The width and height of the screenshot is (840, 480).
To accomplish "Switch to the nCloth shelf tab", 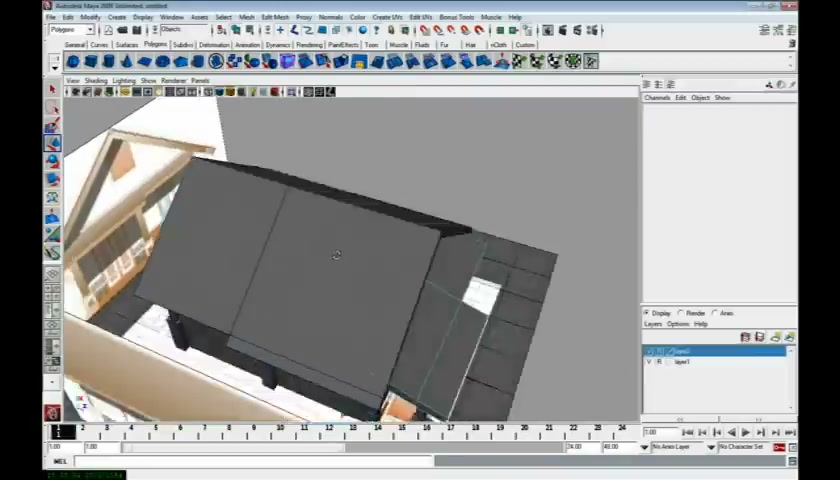I will (x=498, y=45).
